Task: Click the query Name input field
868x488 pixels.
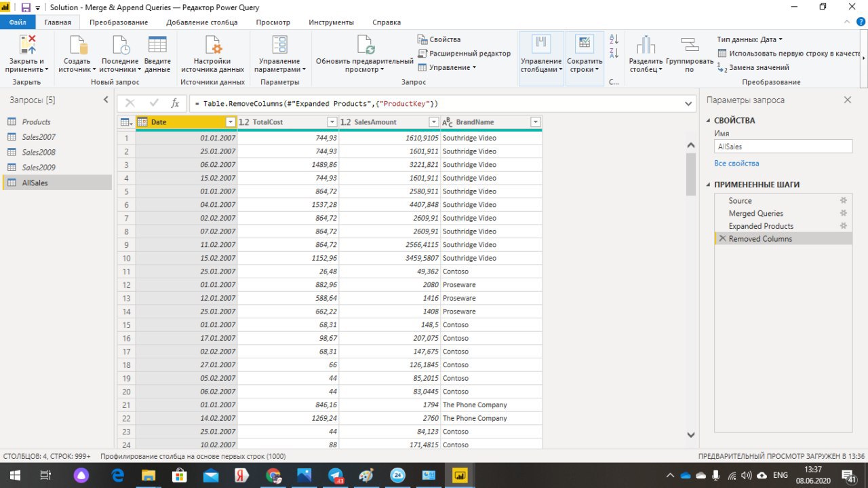Action: (783, 146)
